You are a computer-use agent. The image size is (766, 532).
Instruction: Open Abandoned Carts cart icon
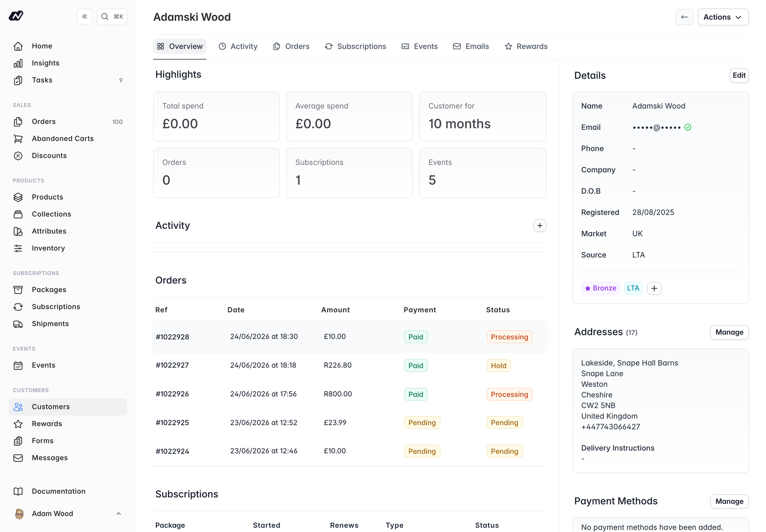pos(18,139)
